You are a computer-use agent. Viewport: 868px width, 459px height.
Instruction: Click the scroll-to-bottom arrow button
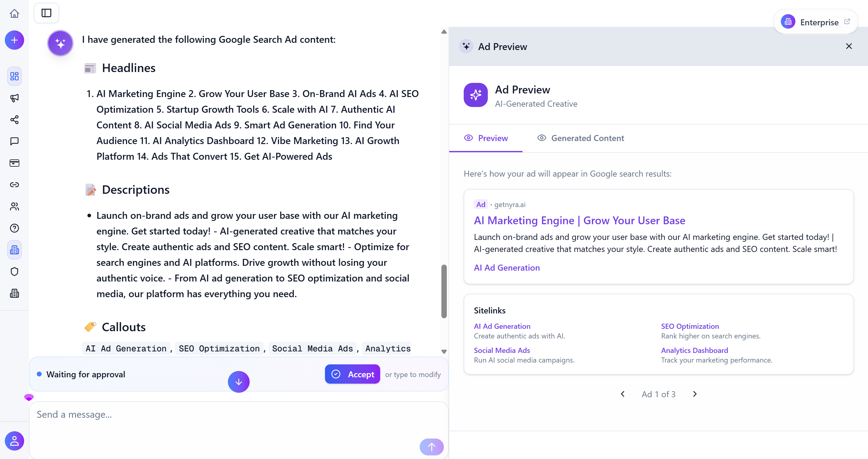coord(238,382)
